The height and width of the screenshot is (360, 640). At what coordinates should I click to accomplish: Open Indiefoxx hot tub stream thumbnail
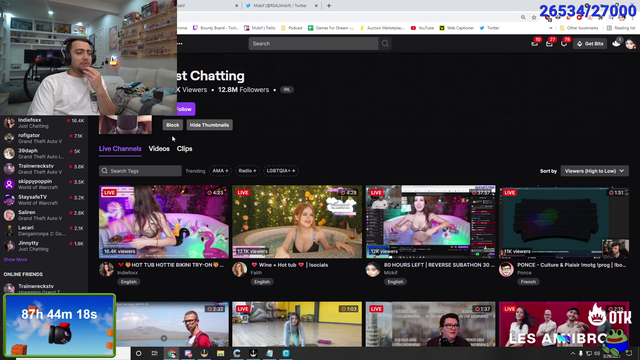point(164,222)
